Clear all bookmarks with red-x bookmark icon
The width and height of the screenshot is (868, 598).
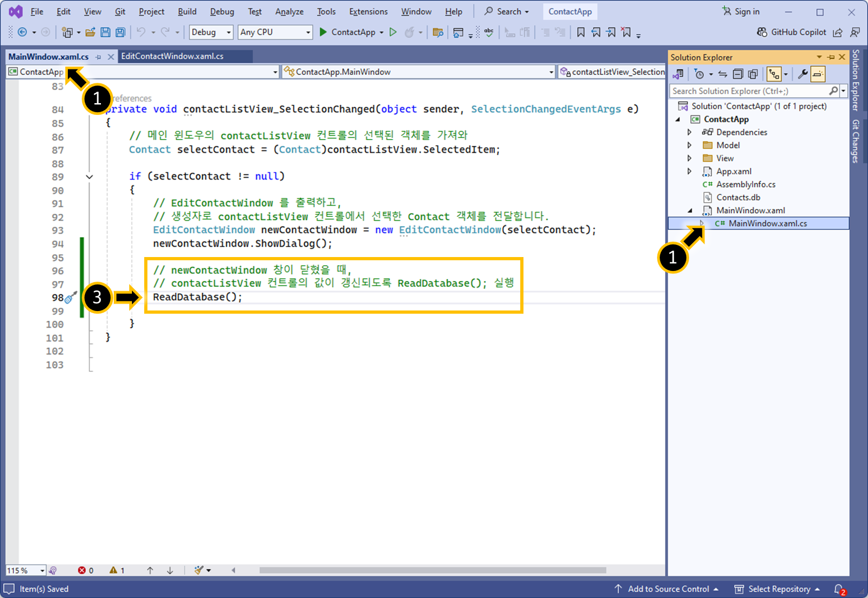coord(626,33)
